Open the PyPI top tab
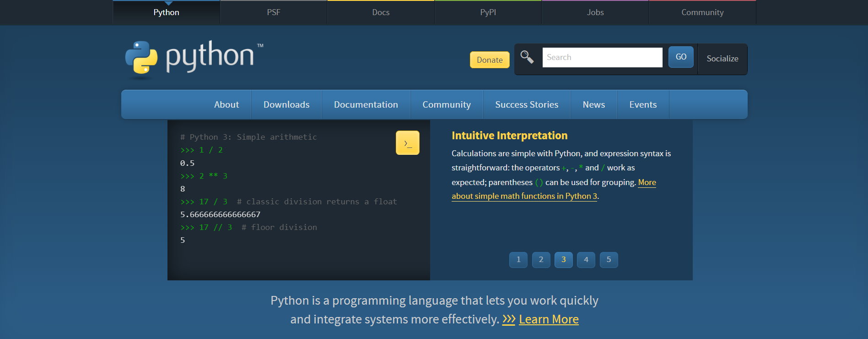The width and height of the screenshot is (868, 339). point(488,12)
